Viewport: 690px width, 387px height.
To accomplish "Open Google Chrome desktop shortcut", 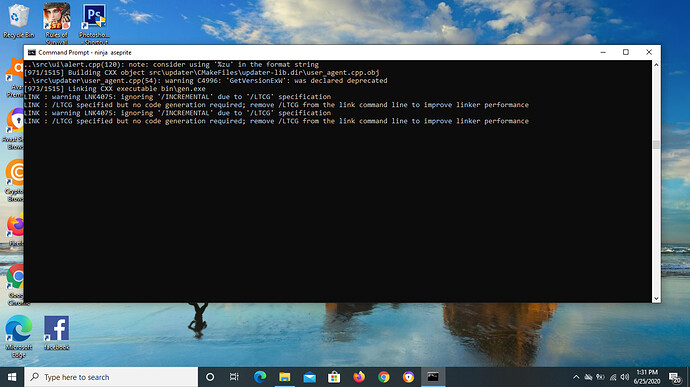I will [15, 284].
